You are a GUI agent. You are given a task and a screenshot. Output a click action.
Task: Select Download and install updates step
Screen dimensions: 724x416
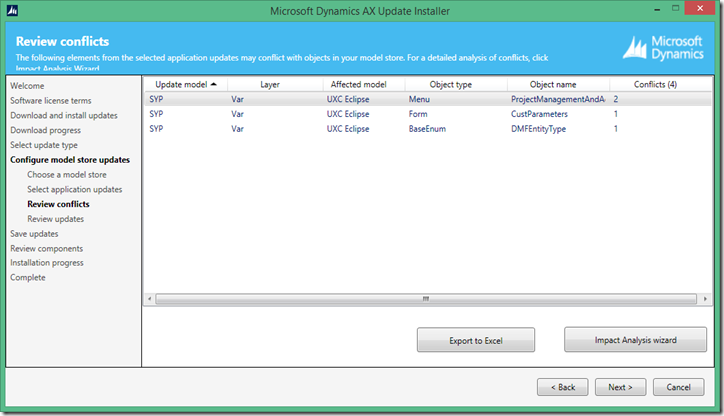pos(64,115)
